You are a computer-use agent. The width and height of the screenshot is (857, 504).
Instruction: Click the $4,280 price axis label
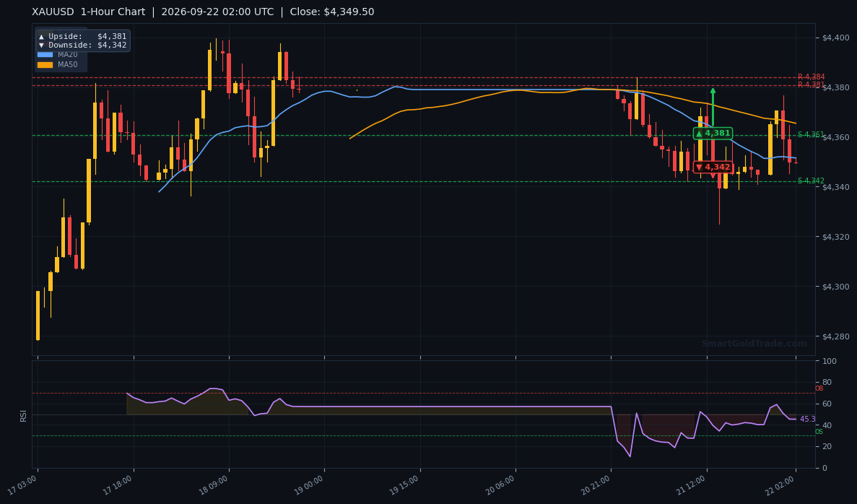[835, 336]
